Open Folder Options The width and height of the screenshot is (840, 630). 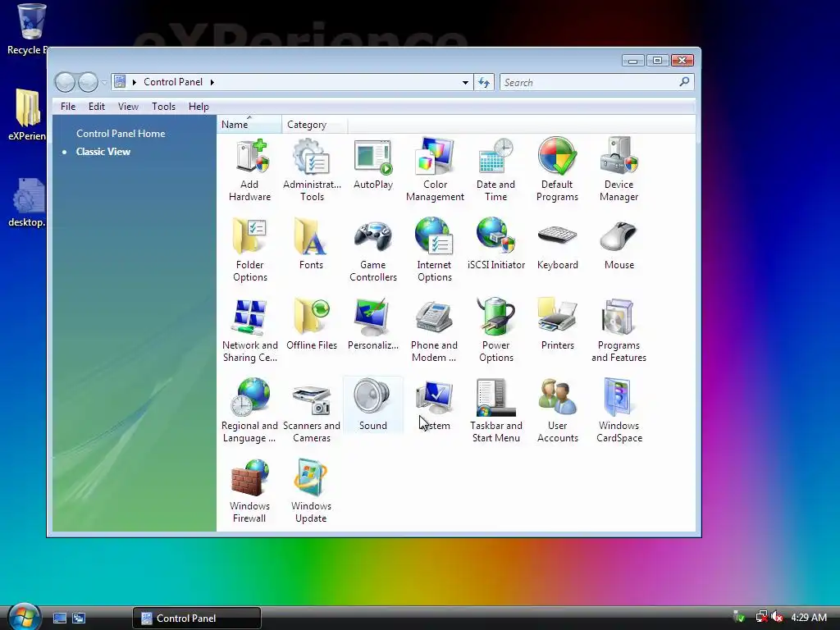(x=249, y=250)
